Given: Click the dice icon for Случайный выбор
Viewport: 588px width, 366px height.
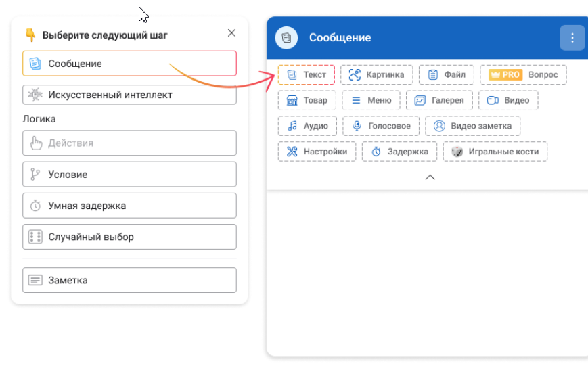Looking at the screenshot, I should tap(35, 237).
